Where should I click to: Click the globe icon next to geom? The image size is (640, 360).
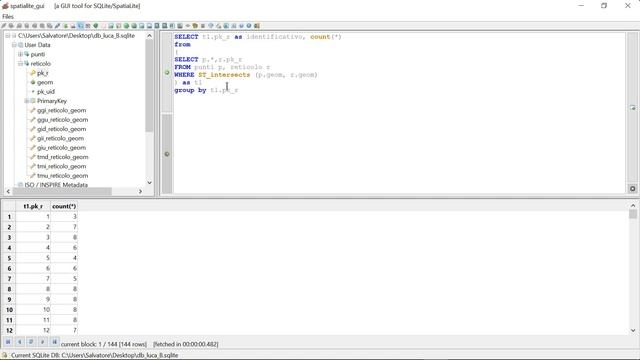(x=33, y=82)
